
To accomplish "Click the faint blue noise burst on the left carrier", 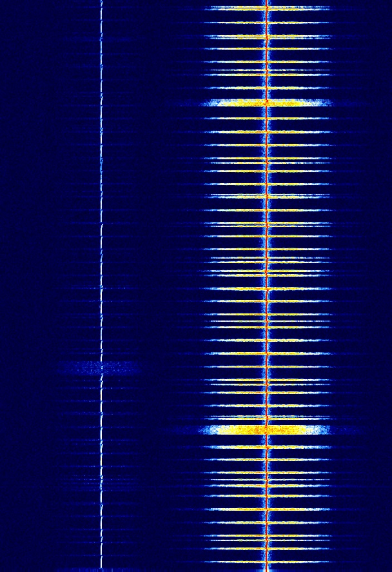I will (x=99, y=368).
